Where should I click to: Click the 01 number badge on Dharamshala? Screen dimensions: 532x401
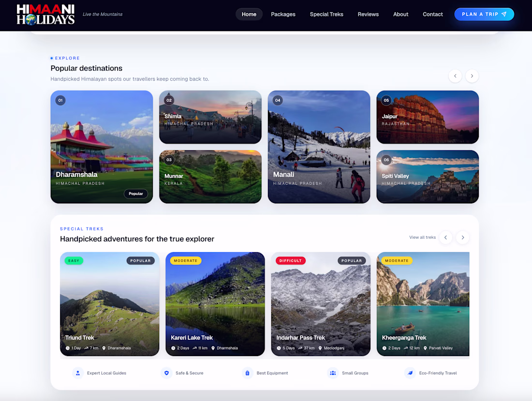[60, 100]
